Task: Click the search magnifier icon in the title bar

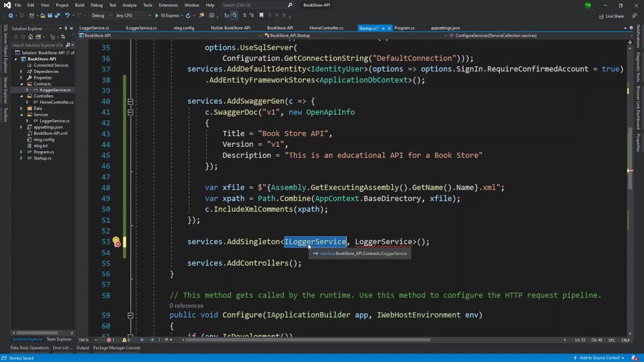Action: pos(290,5)
